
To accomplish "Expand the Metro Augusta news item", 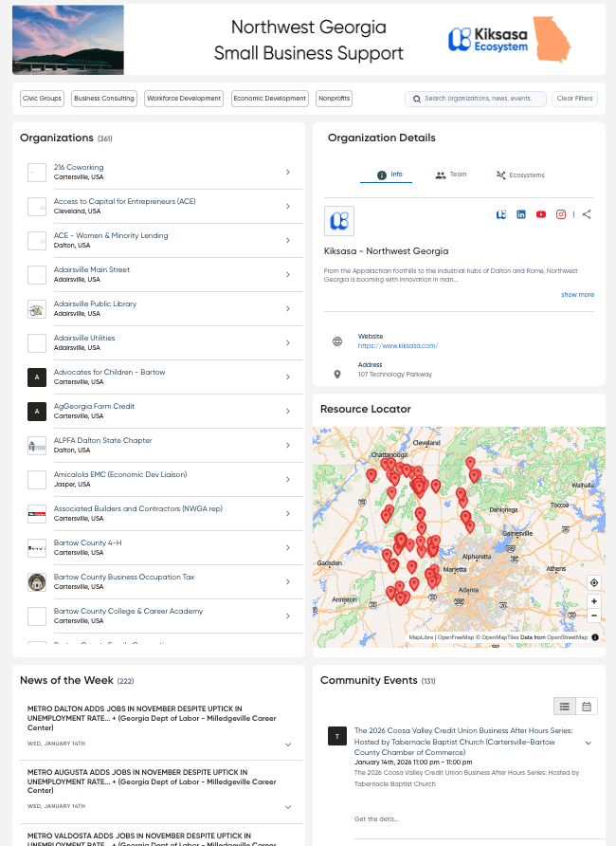I will [x=288, y=807].
